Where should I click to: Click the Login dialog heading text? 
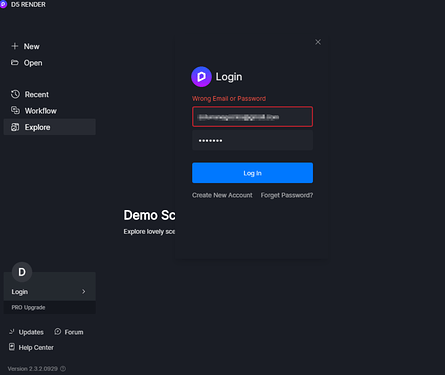(x=229, y=77)
